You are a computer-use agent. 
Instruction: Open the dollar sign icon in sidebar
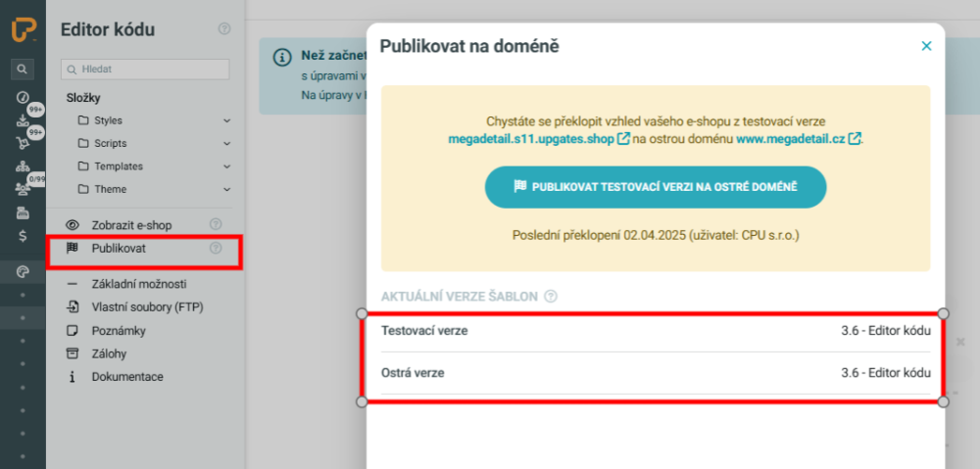23,236
